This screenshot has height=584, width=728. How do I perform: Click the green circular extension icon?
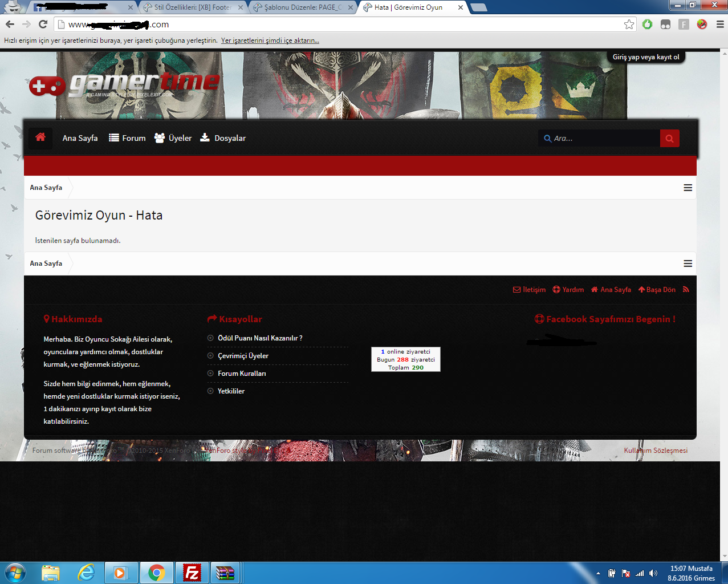click(647, 24)
